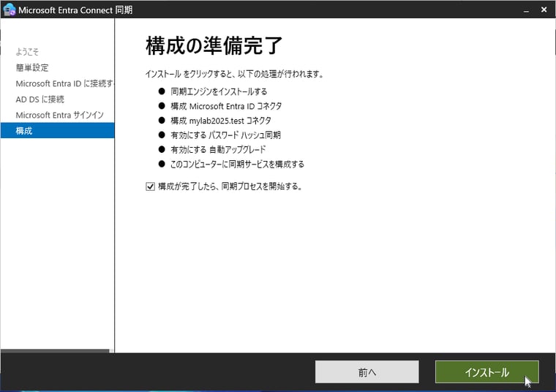Click the 構成の準備完了 heading
The height and width of the screenshot is (392, 556).
(214, 45)
